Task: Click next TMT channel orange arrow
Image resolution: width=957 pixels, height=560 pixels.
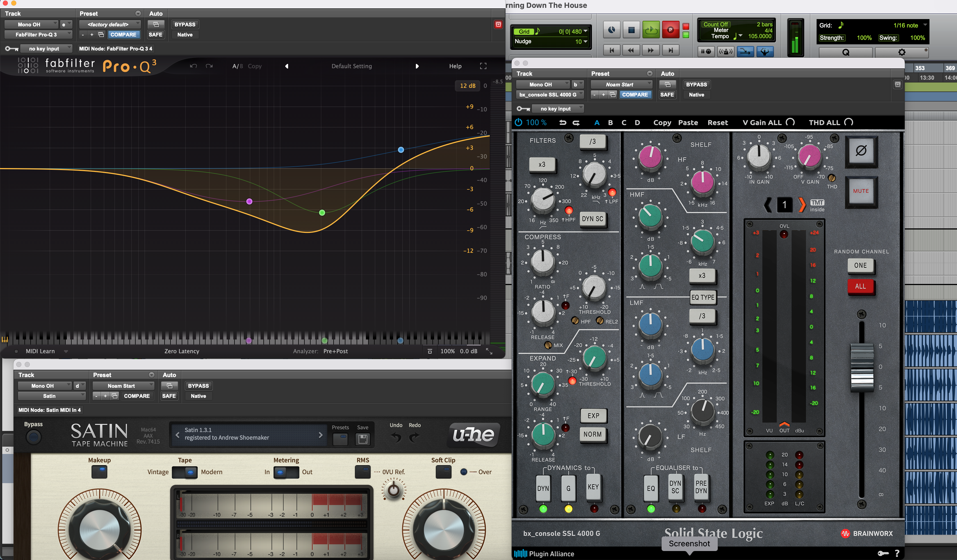Action: 802,205
